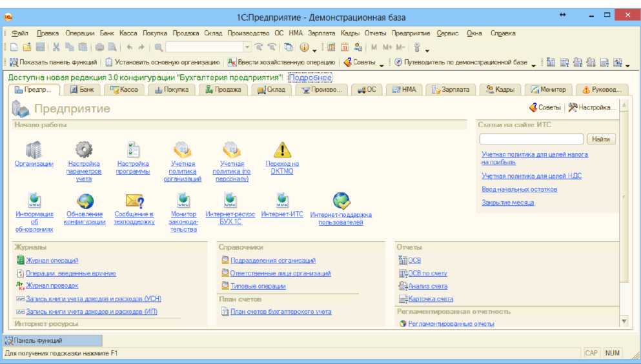Click Советы button in panel header
Screen dimensions: 641x364
point(545,107)
